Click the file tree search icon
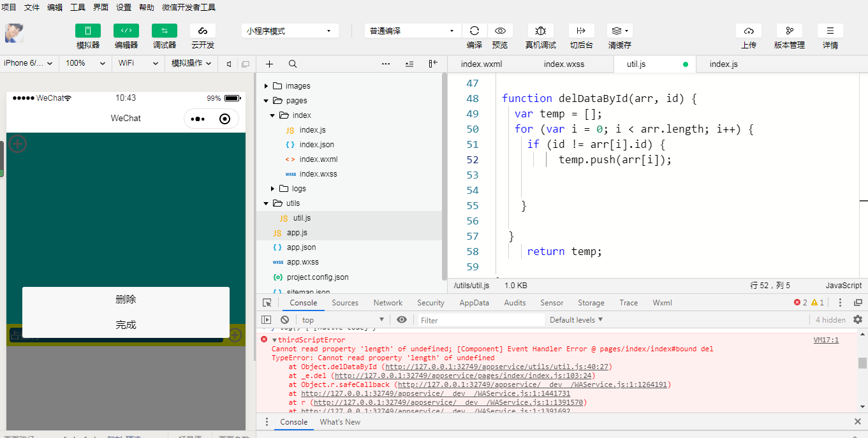The height and width of the screenshot is (438, 868). click(293, 64)
